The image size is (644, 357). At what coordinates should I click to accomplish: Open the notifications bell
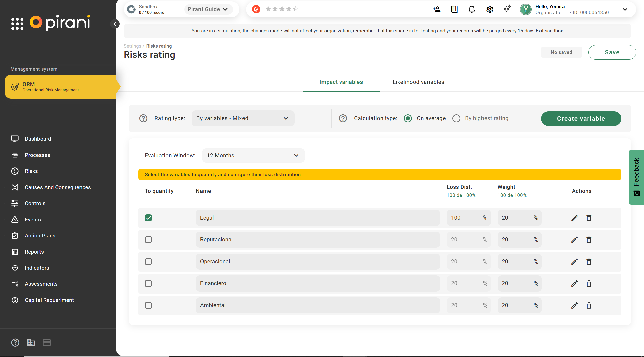pos(472,9)
